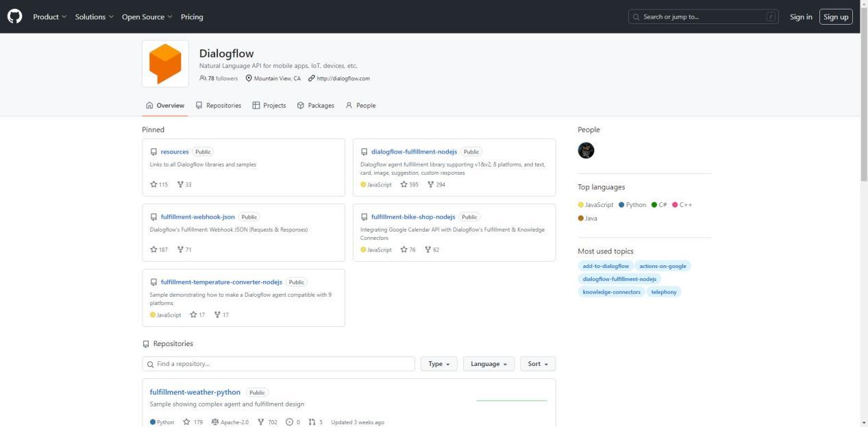Open the dialogflow-fulfillment-nodejs repository
Image resolution: width=868 pixels, height=427 pixels.
(x=414, y=151)
